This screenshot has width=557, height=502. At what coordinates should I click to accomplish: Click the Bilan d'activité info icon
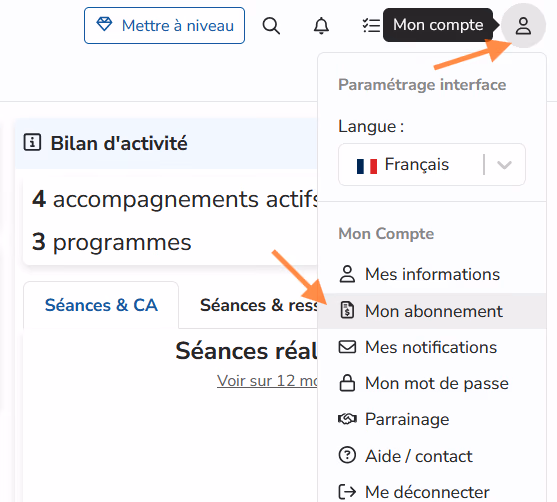click(x=32, y=142)
